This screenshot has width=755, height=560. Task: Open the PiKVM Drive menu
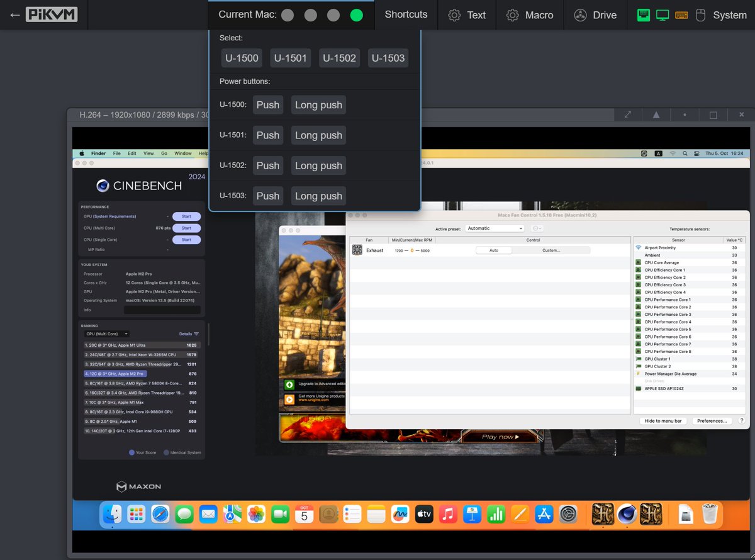595,15
